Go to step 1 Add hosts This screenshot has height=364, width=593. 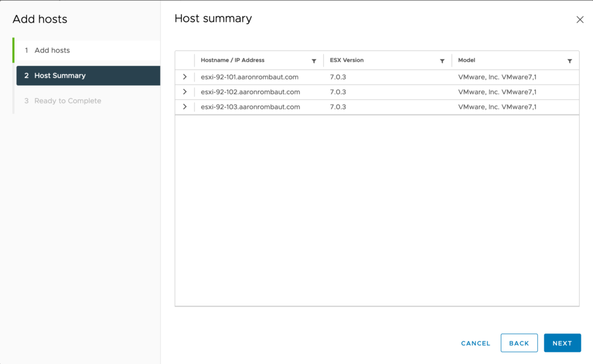click(x=52, y=50)
